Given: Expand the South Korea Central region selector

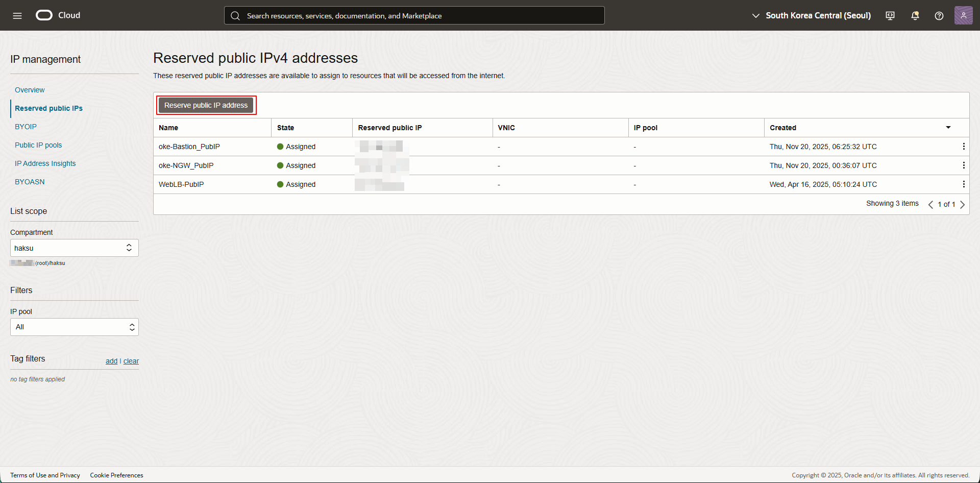Looking at the screenshot, I should [x=812, y=15].
